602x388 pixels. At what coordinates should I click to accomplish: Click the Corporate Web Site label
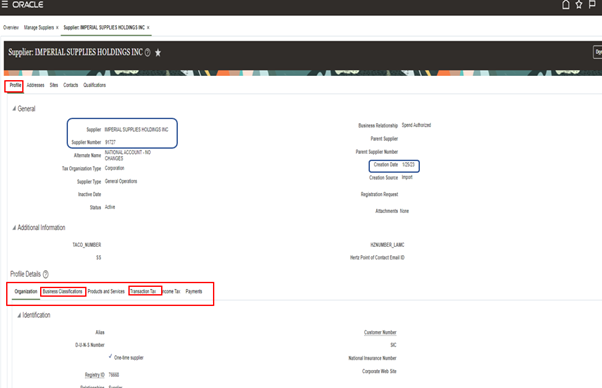pyautogui.click(x=379, y=371)
